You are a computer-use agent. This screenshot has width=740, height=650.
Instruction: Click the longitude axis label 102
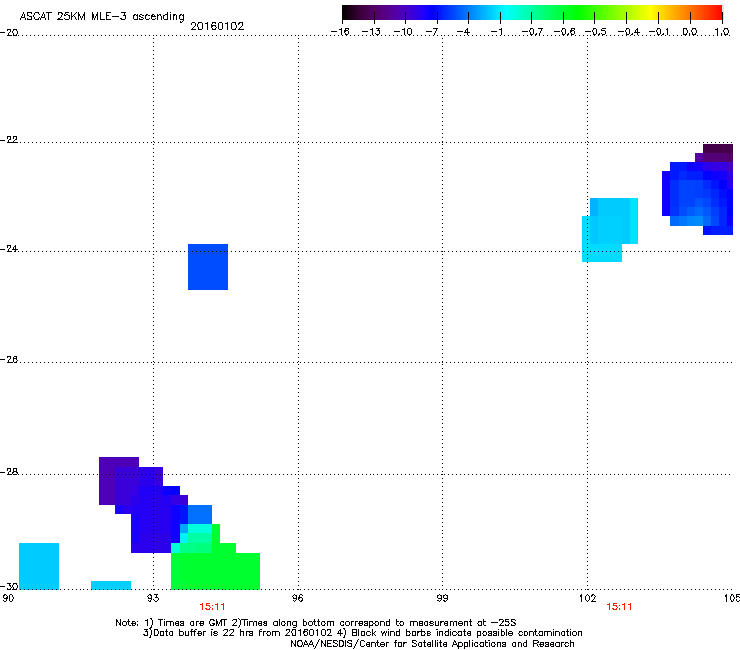pos(587,599)
